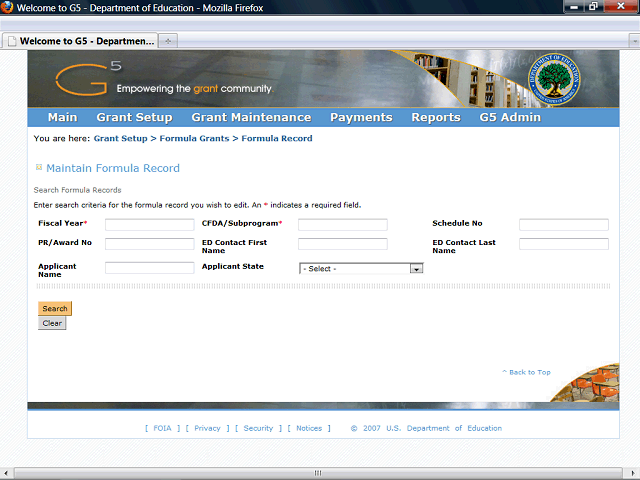This screenshot has width=640, height=480.
Task: Click into the Fiscal Year field
Action: 150,224
